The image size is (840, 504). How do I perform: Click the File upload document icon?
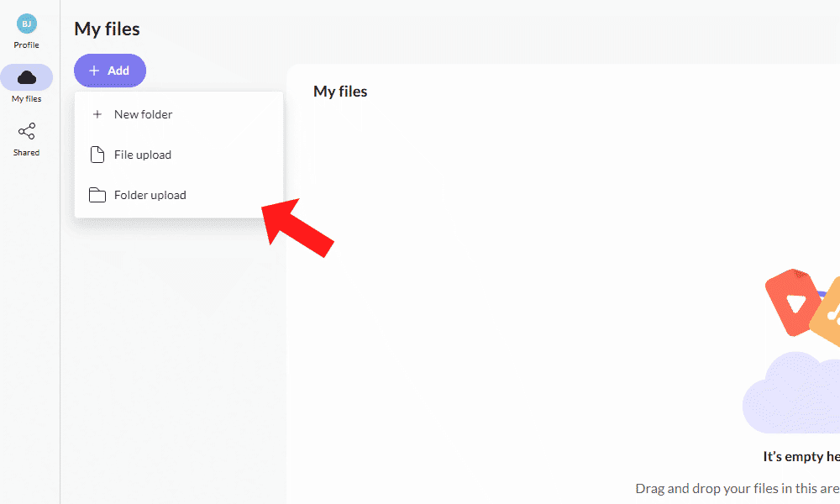pyautogui.click(x=97, y=155)
